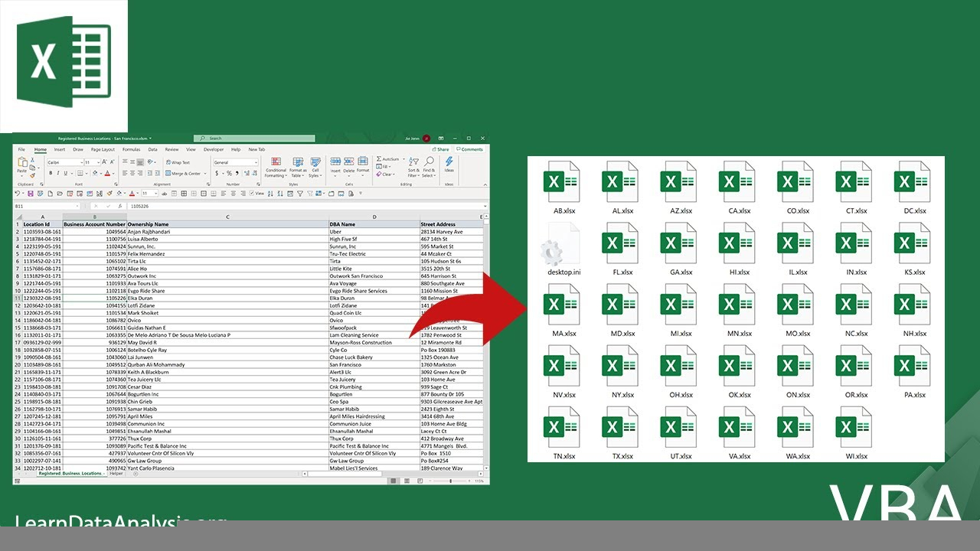Click the Filter funnel in quick toolbar
The width and height of the screenshot is (980, 551).
pyautogui.click(x=300, y=194)
